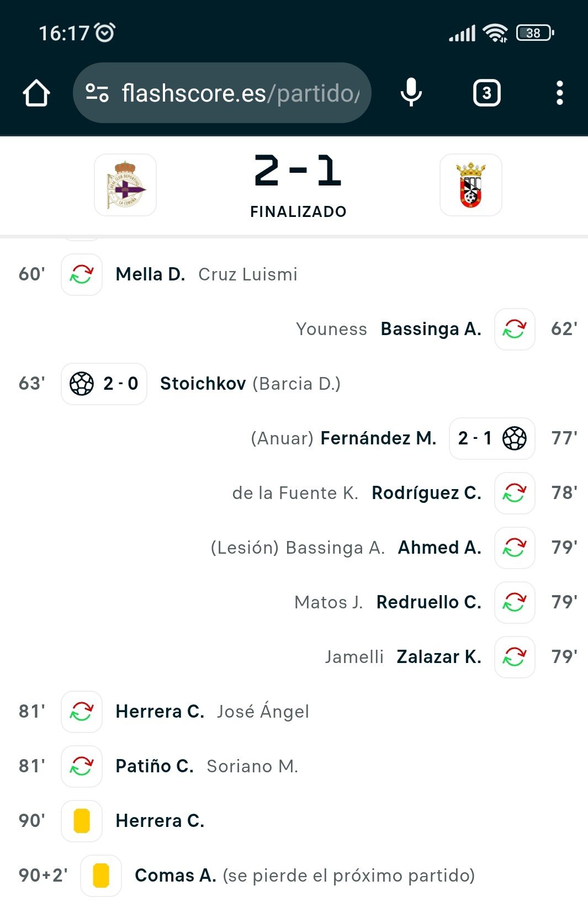This screenshot has height=907, width=588.
Task: Open Stoichkov player link
Action: [203, 384]
